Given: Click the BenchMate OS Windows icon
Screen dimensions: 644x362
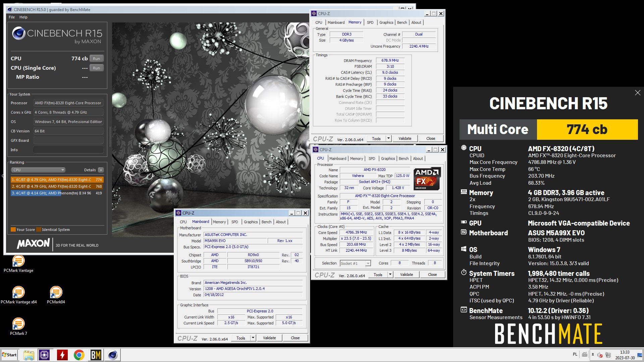Looking at the screenshot, I should point(464,249).
